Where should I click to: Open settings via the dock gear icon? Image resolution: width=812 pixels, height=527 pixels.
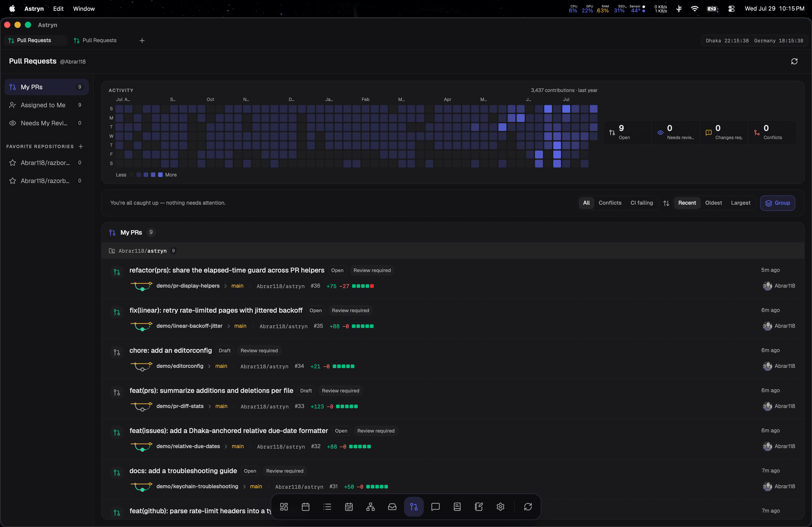tap(501, 507)
